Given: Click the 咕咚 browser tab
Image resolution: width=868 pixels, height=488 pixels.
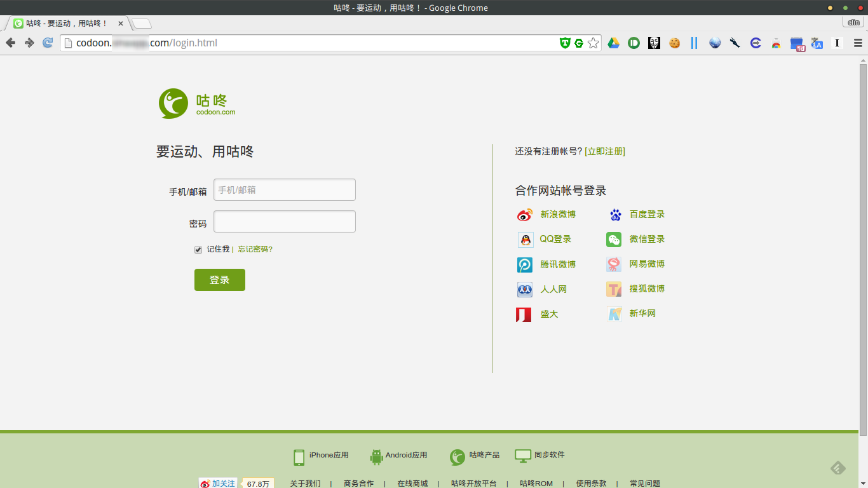Looking at the screenshot, I should (x=67, y=24).
